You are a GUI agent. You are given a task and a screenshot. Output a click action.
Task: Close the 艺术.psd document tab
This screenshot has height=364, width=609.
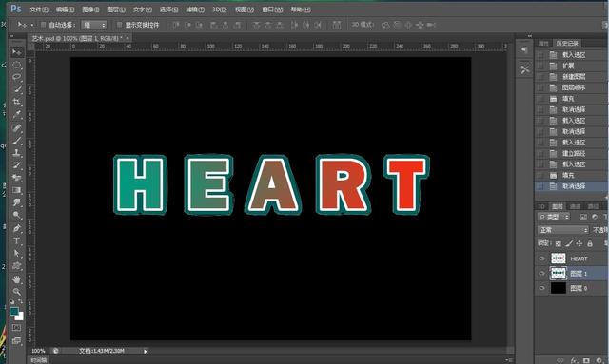[127, 38]
